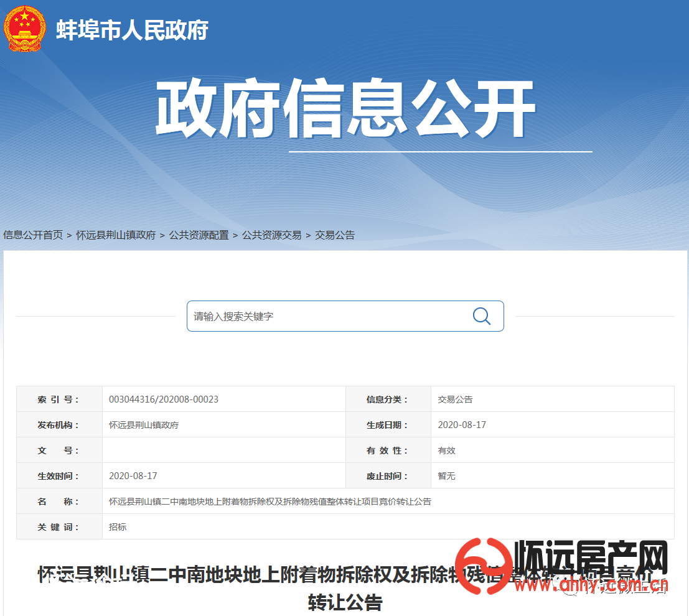Click the 生成日期 value 2020-08-17
Viewport: 689px width, 616px height.
(462, 425)
